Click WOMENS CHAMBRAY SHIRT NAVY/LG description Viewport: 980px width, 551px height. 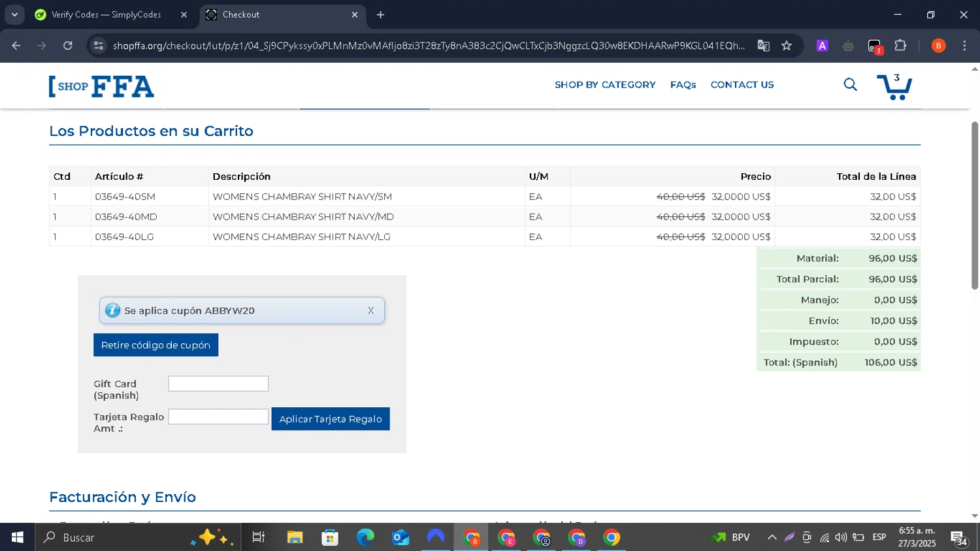(302, 237)
